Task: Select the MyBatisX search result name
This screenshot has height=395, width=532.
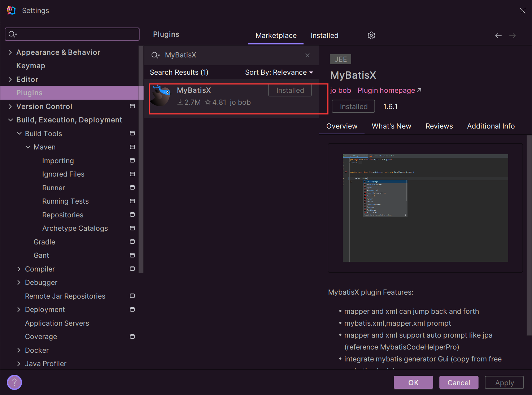Action: [194, 90]
